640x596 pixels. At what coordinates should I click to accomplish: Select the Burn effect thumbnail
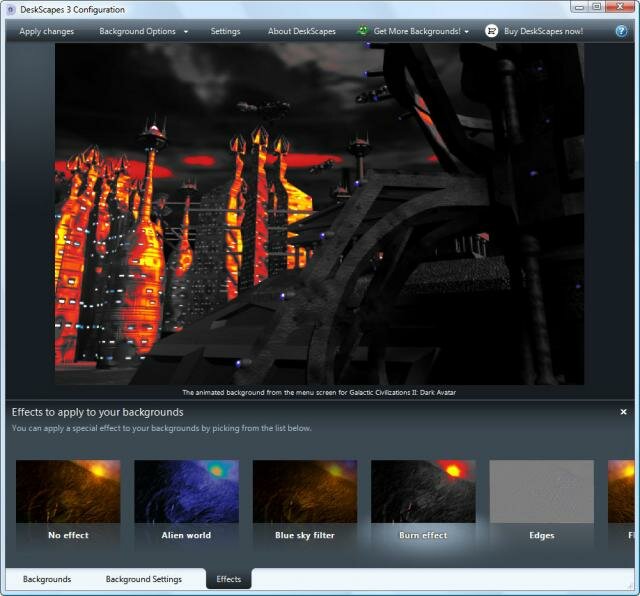pyautogui.click(x=423, y=491)
